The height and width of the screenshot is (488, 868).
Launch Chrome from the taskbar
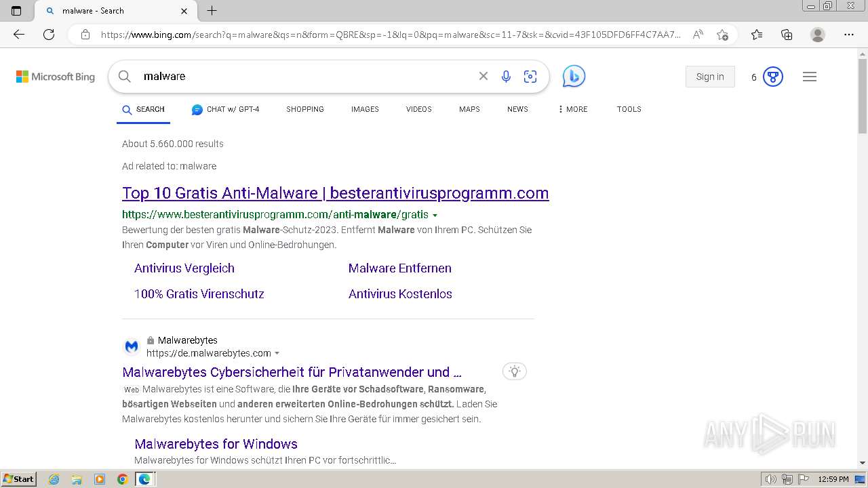pyautogui.click(x=122, y=479)
